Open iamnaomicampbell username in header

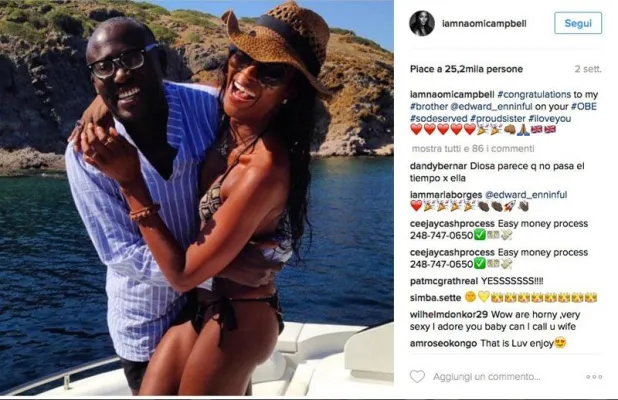(x=484, y=24)
